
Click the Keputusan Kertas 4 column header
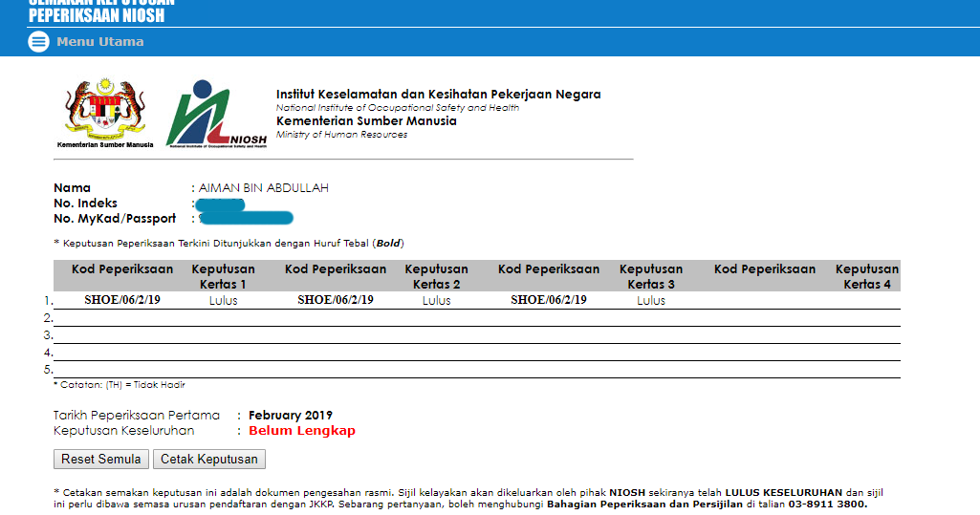tap(867, 276)
